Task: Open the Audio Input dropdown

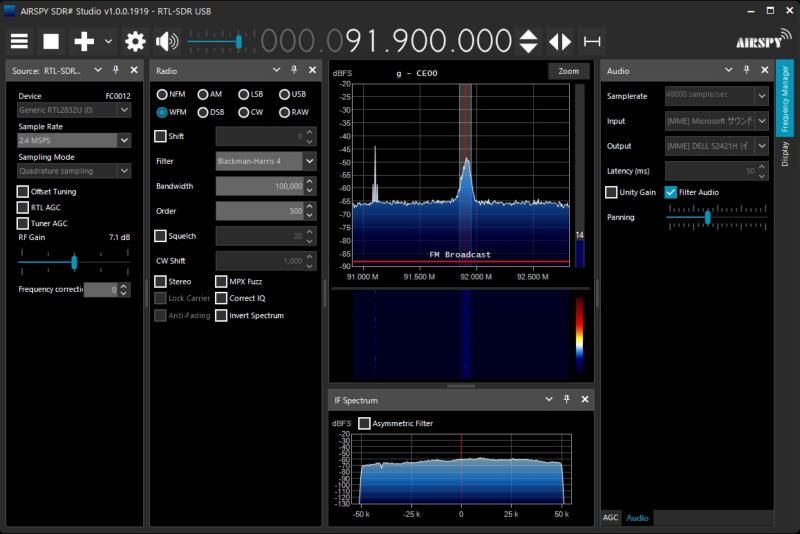Action: [716, 121]
